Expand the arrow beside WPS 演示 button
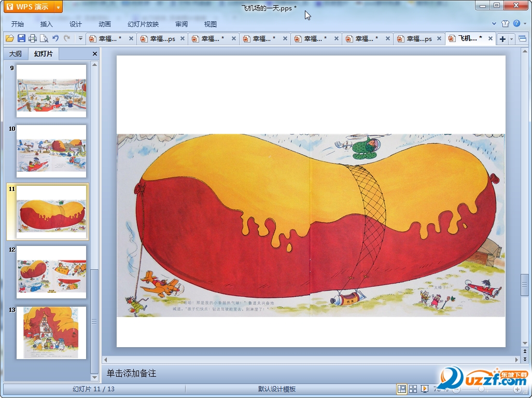 59,7
